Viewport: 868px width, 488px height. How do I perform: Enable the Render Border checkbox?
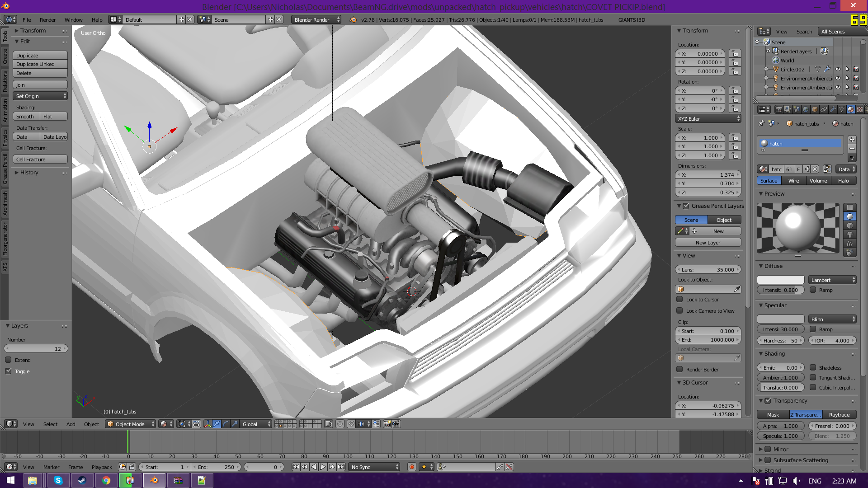679,369
